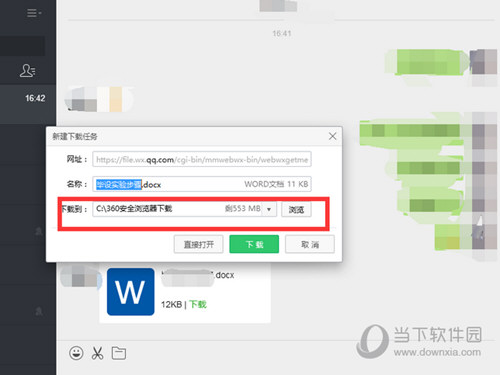This screenshot has height=375, width=500.
Task: Click the 16:41 timestamp in chat
Action: pyautogui.click(x=282, y=33)
